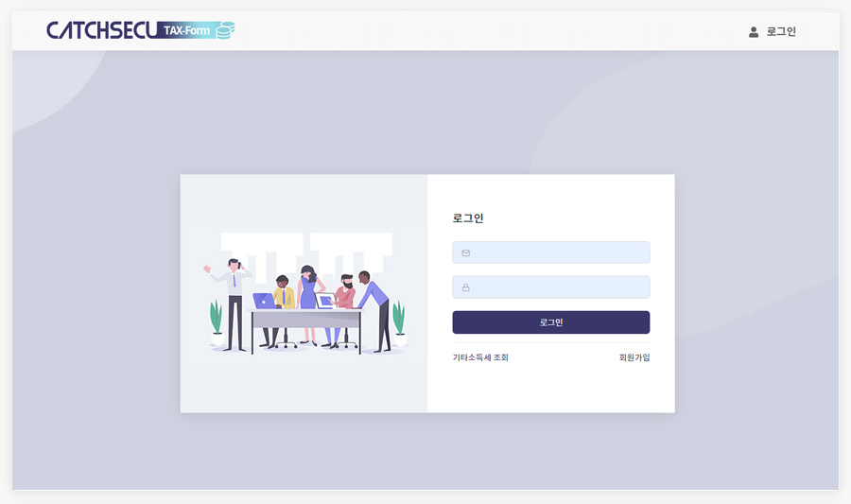Image resolution: width=851 pixels, height=504 pixels.
Task: Submit with the dark 로그인 button
Action: [x=551, y=322]
